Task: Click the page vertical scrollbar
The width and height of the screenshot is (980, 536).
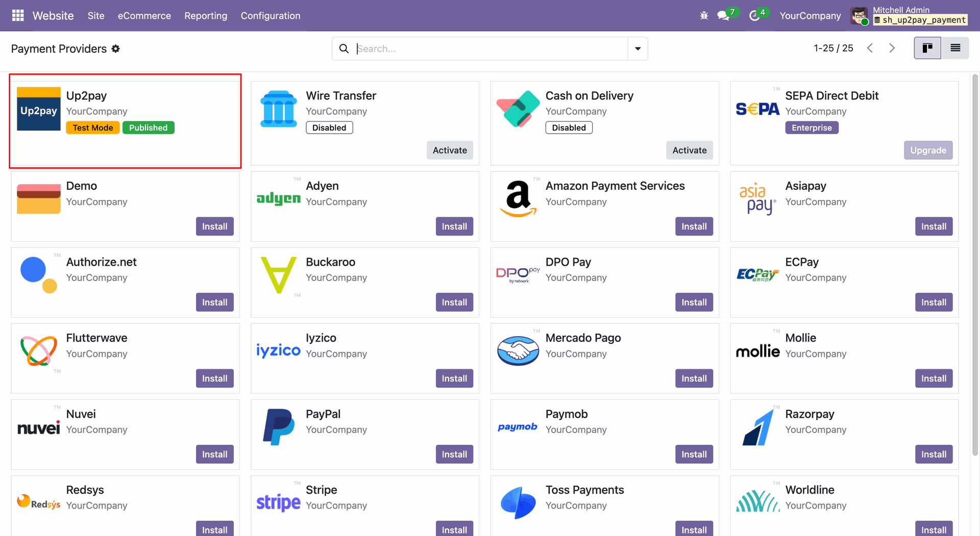Action: tap(975, 265)
